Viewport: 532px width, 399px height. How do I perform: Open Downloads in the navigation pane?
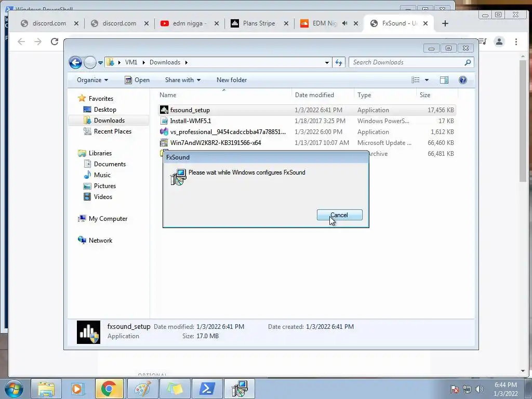[x=109, y=120]
